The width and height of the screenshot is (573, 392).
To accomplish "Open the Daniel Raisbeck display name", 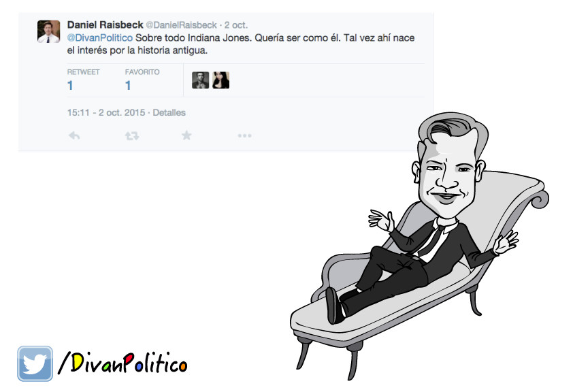I will 105,25.
